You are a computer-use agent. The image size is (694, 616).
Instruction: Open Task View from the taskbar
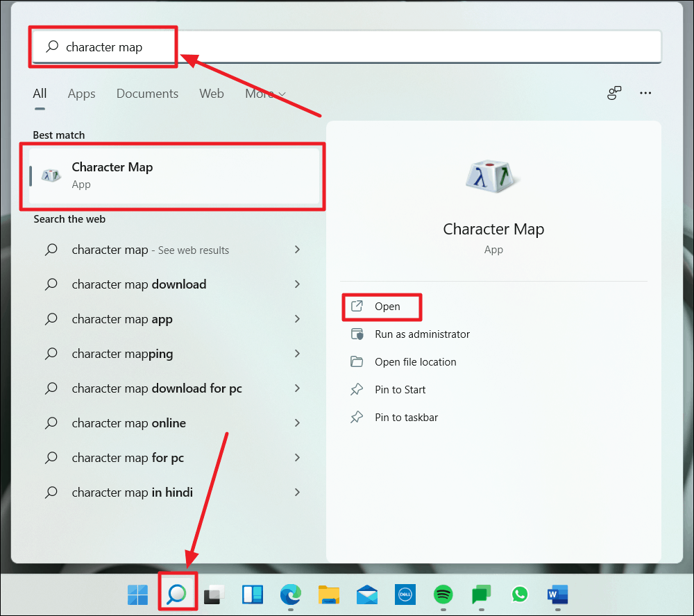(x=214, y=594)
